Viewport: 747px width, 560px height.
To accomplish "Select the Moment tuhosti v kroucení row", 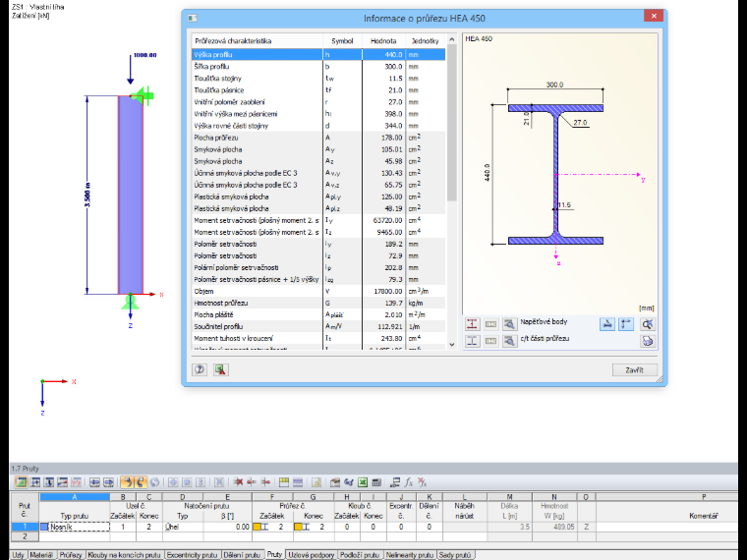I will pyautogui.click(x=318, y=339).
